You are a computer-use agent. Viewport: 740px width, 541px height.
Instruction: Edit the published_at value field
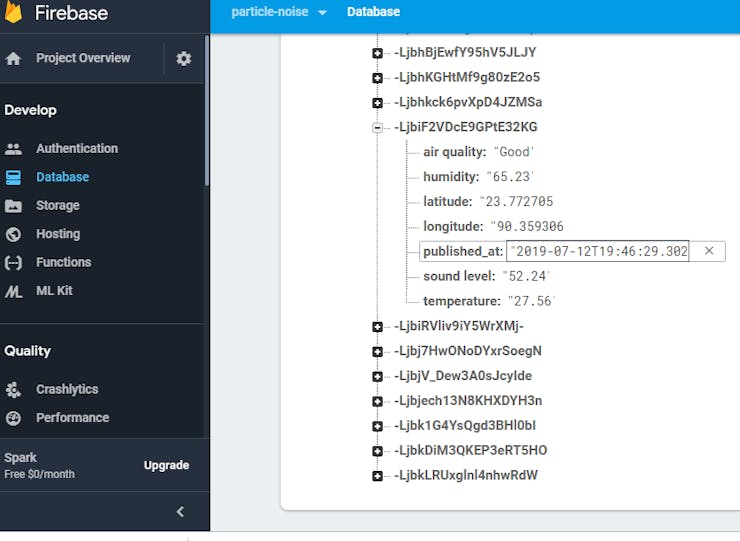click(x=597, y=251)
